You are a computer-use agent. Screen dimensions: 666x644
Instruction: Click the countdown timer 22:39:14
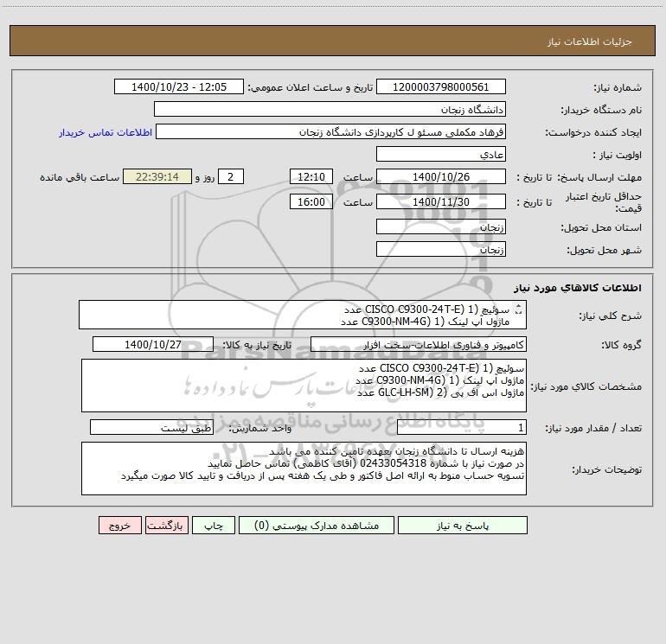(157, 176)
